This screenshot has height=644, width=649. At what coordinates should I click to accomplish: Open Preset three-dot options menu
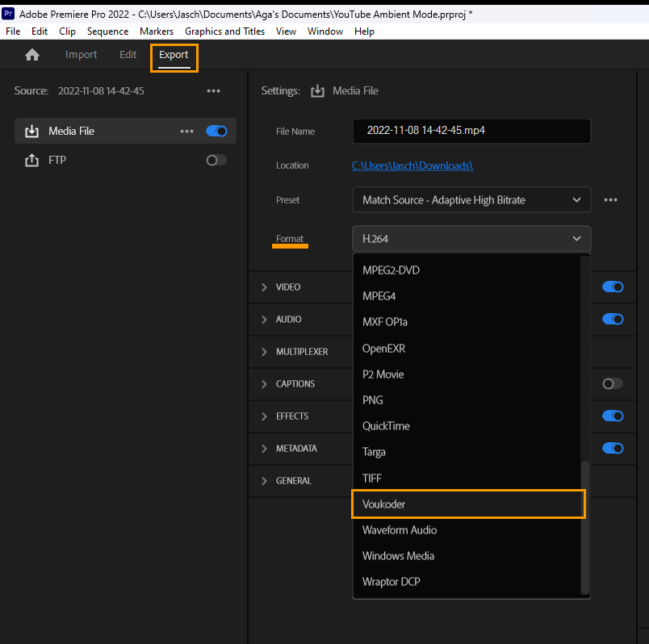pyautogui.click(x=610, y=200)
